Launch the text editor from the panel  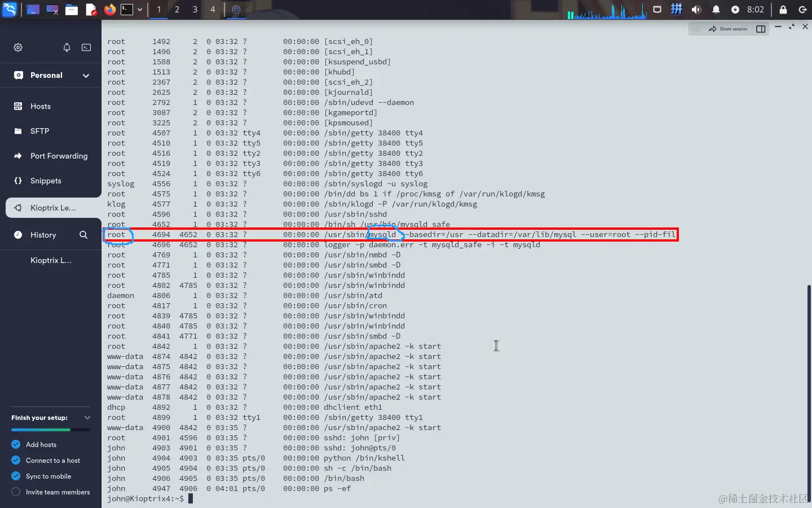pos(91,10)
